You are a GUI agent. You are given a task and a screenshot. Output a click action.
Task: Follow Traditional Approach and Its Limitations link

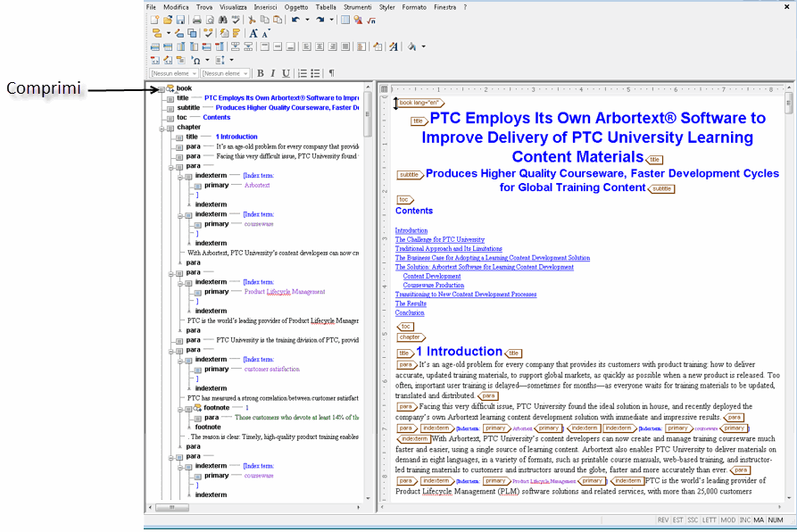tap(448, 248)
